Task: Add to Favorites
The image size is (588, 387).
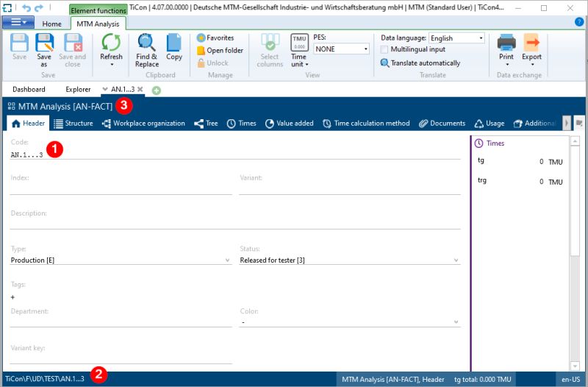Action: [x=215, y=38]
